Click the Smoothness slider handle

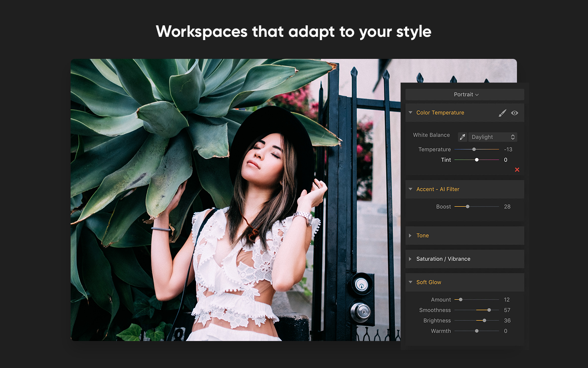tap(489, 310)
